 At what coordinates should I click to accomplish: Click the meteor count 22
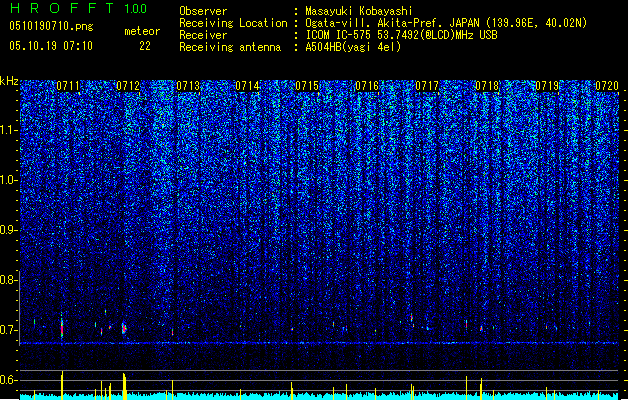pyautogui.click(x=145, y=46)
